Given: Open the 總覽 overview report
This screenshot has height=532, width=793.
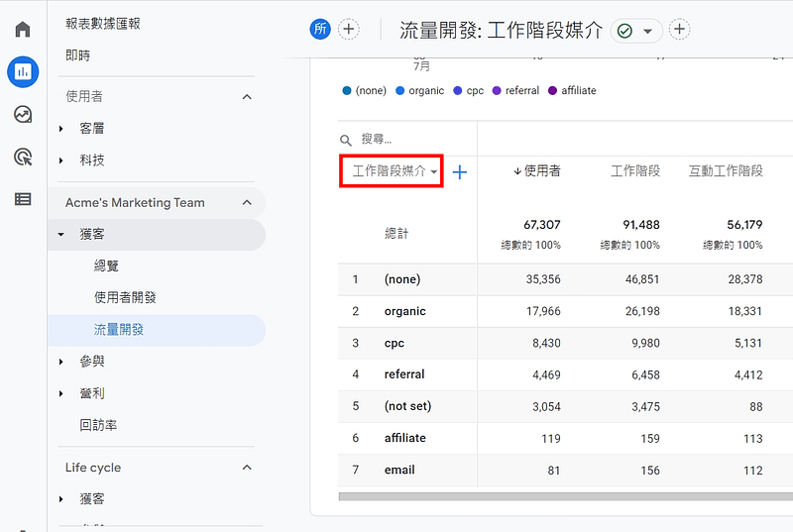Looking at the screenshot, I should click(106, 266).
